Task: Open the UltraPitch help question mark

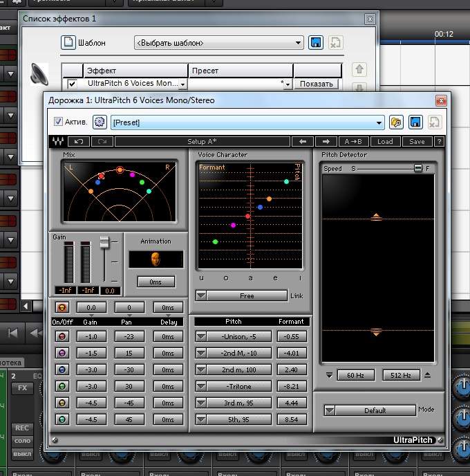Action: point(439,141)
